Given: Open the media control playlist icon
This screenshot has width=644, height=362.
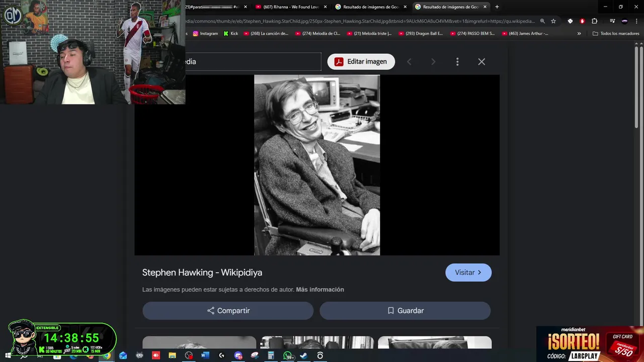Looking at the screenshot, I should point(612,21).
